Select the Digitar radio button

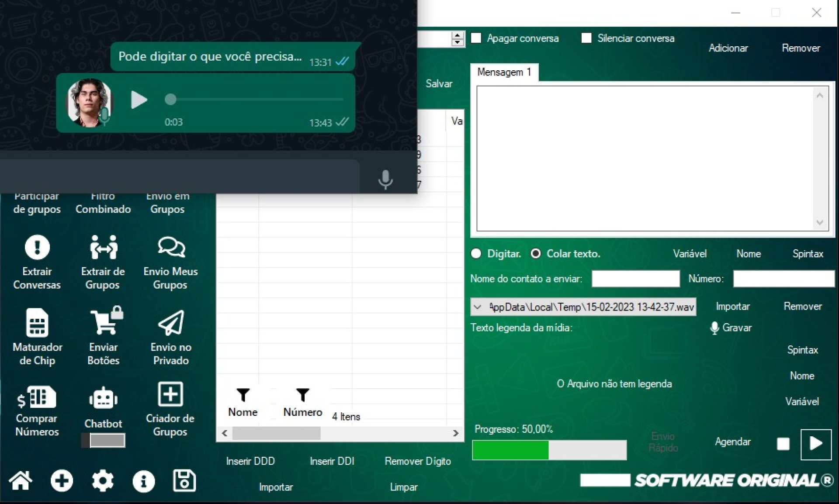476,254
